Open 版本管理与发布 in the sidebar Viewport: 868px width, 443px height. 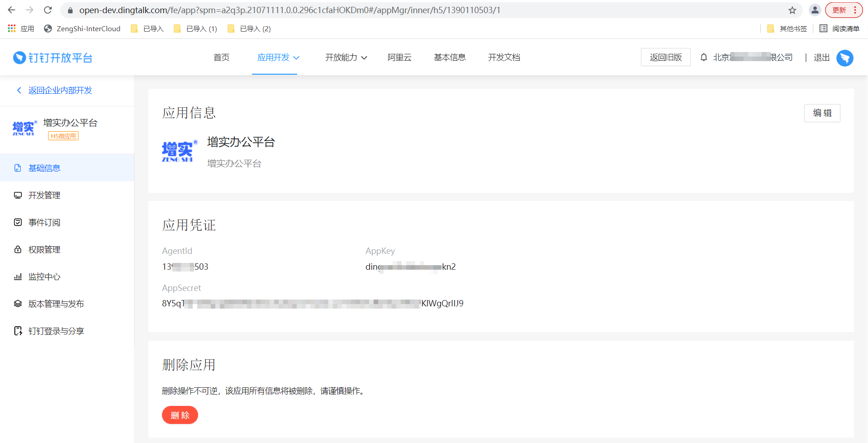pos(56,304)
